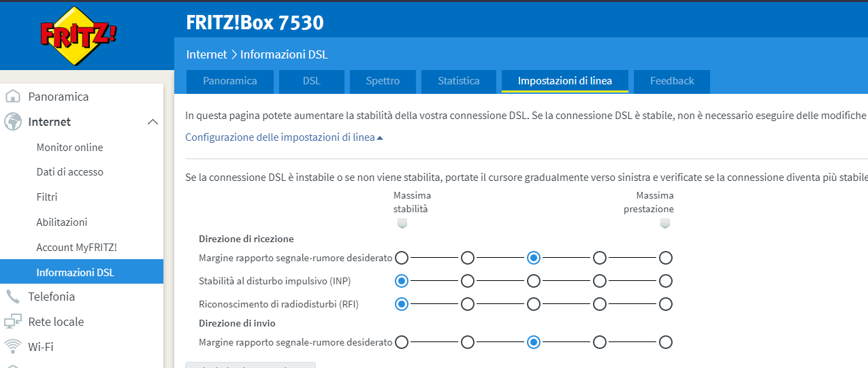Switch to the Spettro tab

tap(383, 81)
